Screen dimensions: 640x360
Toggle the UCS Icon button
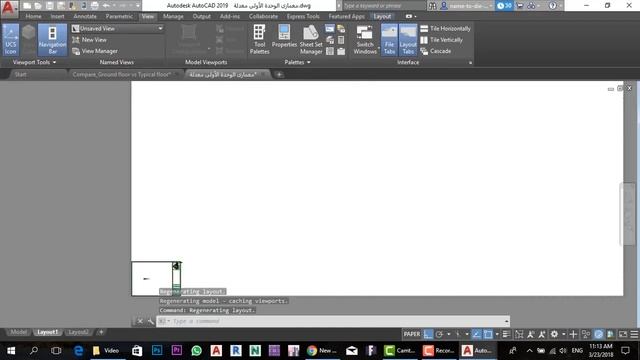11,40
